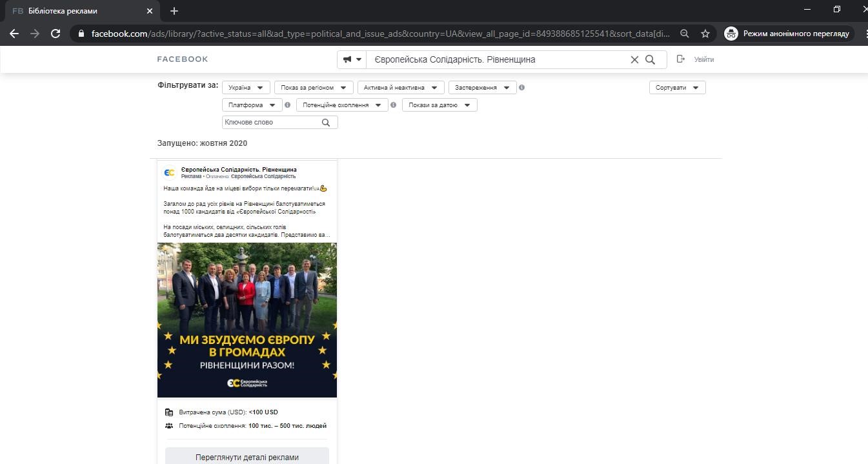Image resolution: width=868 pixels, height=464 pixels.
Task: Reload the page with refresh icon
Action: 56,34
